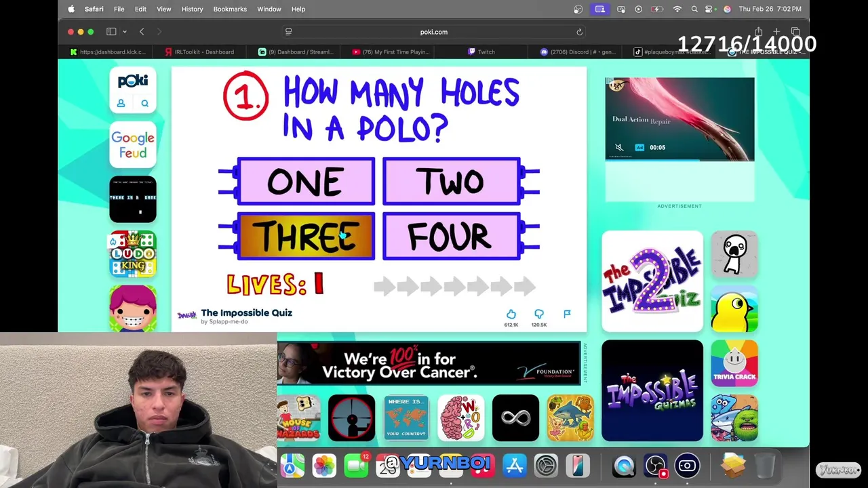868x488 pixels.
Task: Open The Impossible Quizmas tile
Action: [652, 390]
